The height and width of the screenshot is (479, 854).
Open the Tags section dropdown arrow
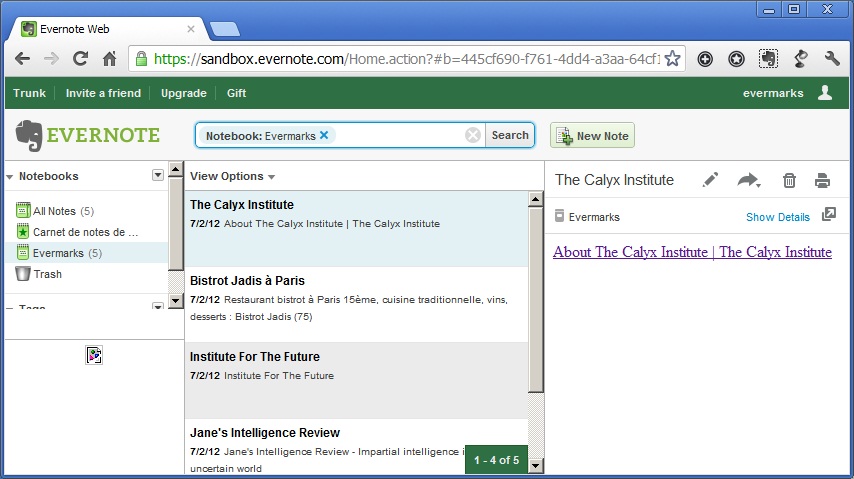tap(157, 306)
